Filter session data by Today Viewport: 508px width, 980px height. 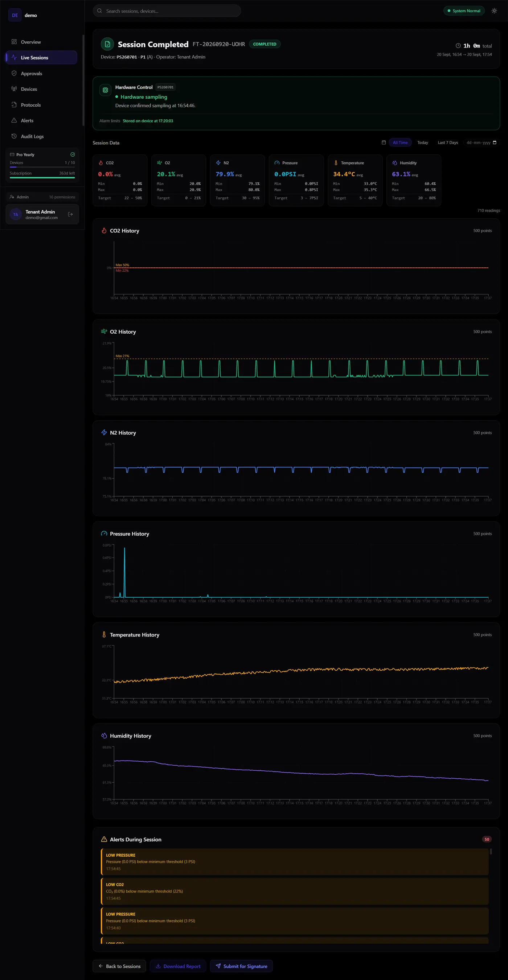[422, 143]
